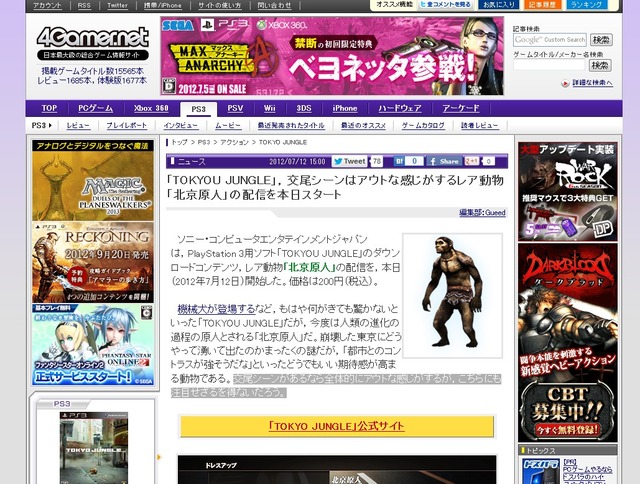
Task: Click the 機械犬が登場する article link
Action: click(216, 309)
